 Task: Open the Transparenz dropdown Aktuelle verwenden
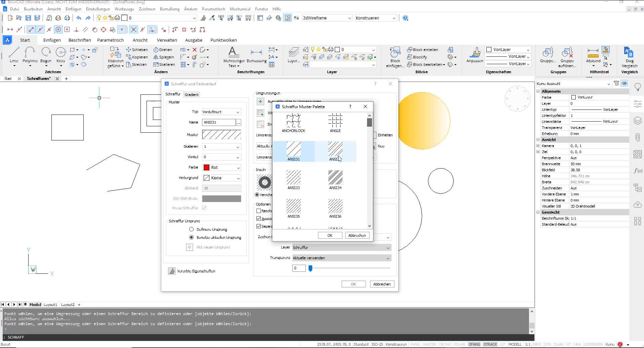pyautogui.click(x=342, y=258)
